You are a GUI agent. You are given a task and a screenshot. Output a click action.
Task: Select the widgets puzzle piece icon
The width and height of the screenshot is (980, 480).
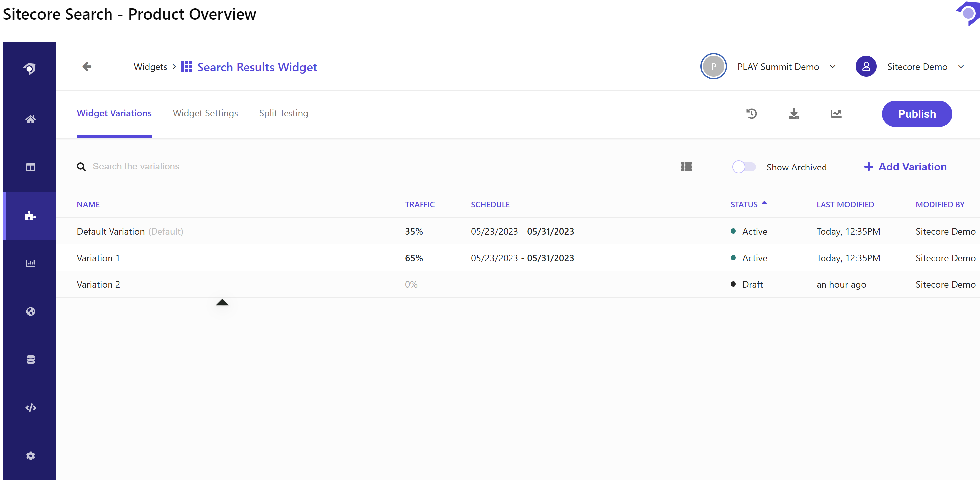tap(30, 216)
